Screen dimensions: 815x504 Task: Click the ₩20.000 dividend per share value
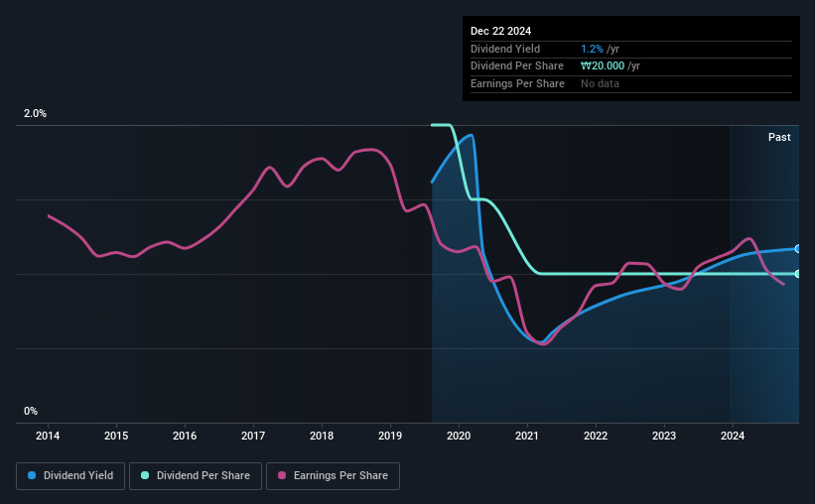click(603, 66)
